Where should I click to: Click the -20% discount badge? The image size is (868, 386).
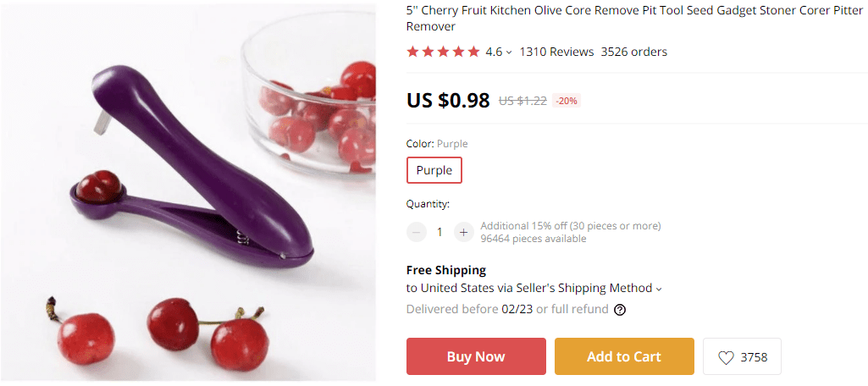[567, 101]
